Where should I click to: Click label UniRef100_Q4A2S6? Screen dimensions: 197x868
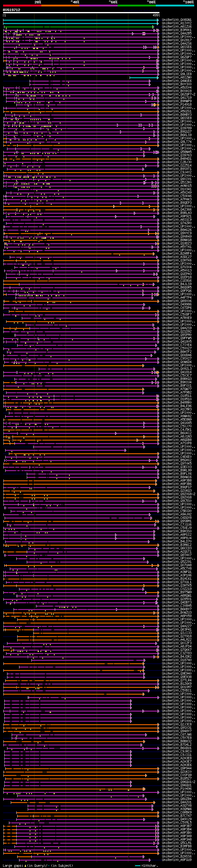point(177,43)
